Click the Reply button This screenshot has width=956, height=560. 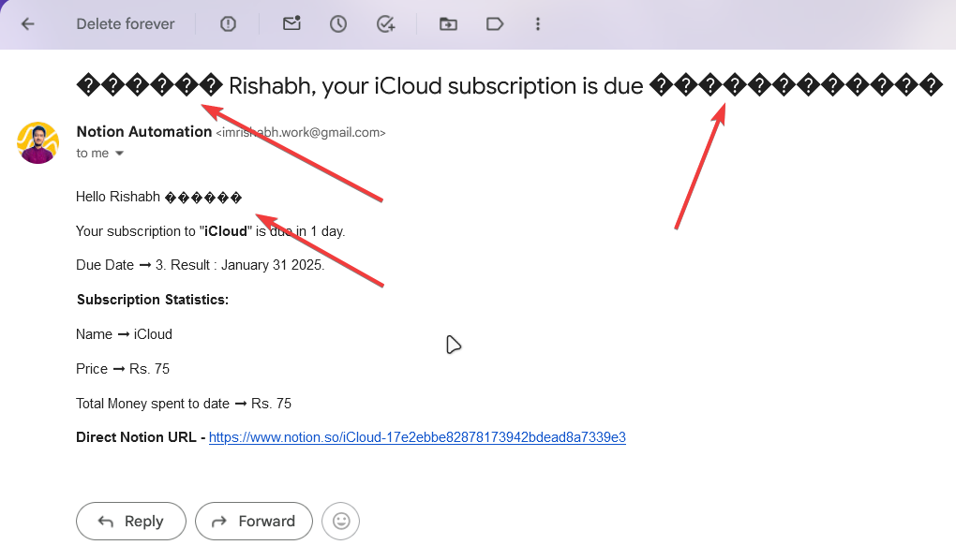click(x=131, y=522)
